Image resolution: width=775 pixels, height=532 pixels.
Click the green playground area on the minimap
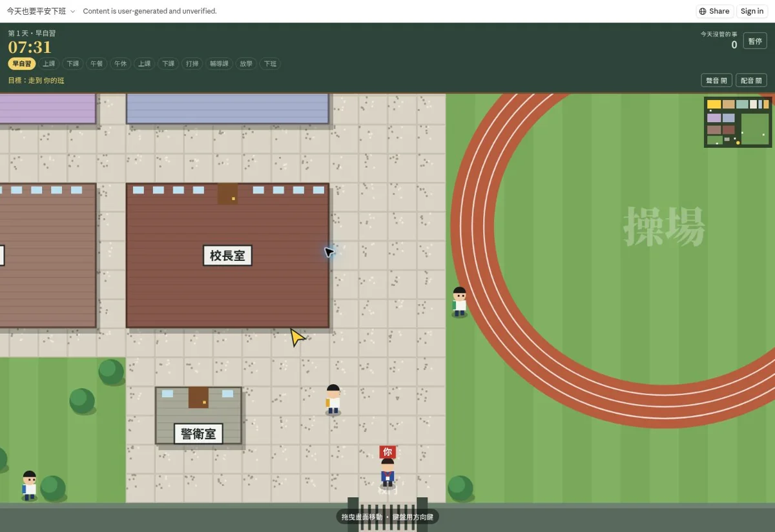[x=755, y=128]
